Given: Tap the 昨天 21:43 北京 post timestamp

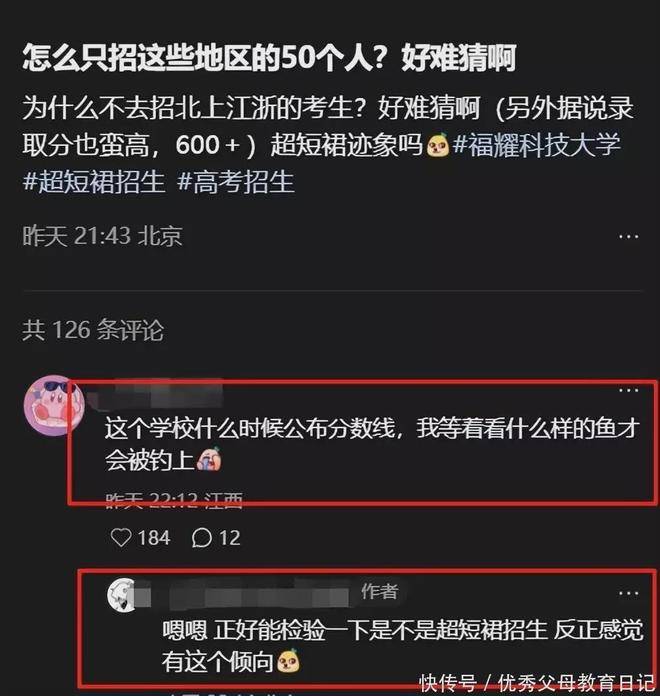Looking at the screenshot, I should tap(103, 236).
